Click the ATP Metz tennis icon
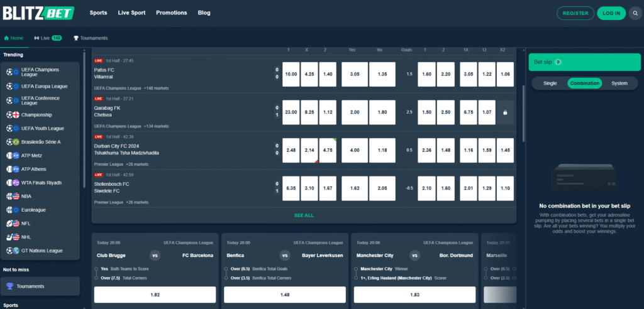 click(x=13, y=156)
